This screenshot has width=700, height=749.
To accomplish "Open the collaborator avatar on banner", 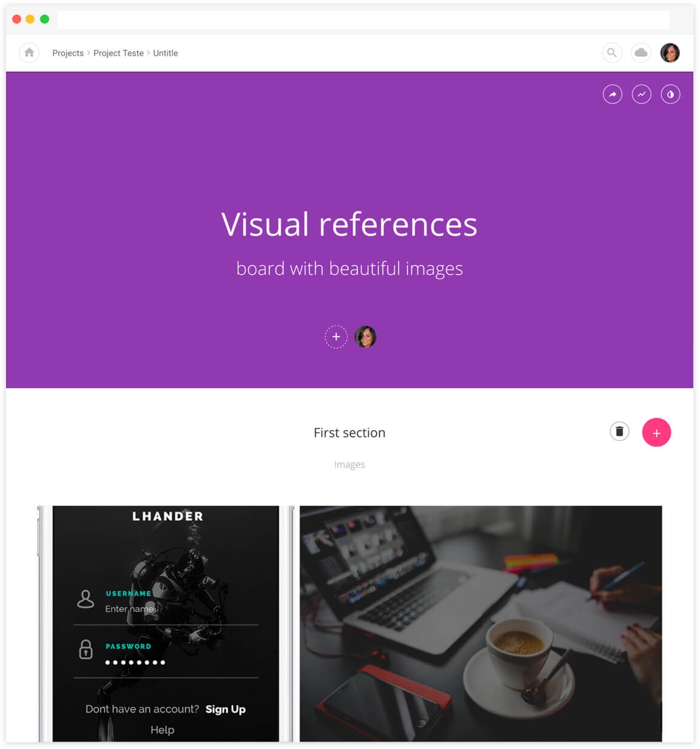I will click(x=365, y=337).
